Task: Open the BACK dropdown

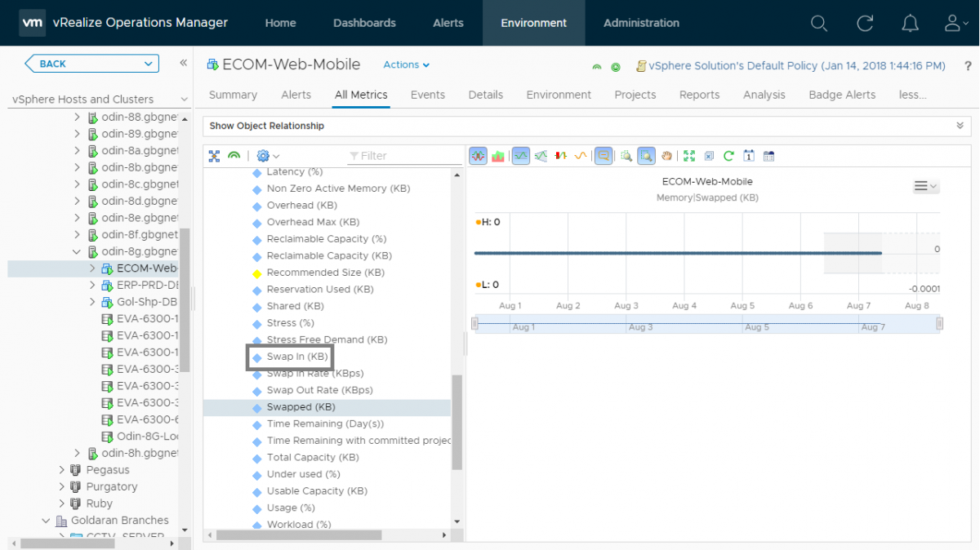Action: tap(91, 64)
